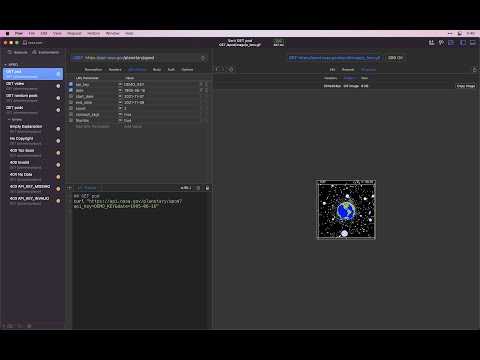Click the document icon in the window title
The image size is (480, 360).
click(x=25, y=43)
